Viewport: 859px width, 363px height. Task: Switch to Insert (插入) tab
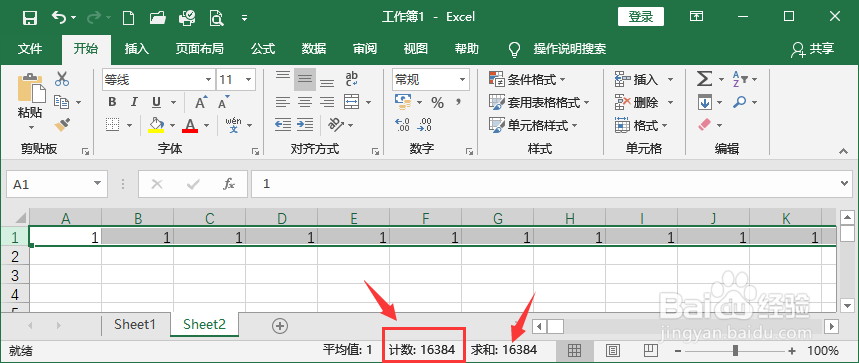(136, 49)
